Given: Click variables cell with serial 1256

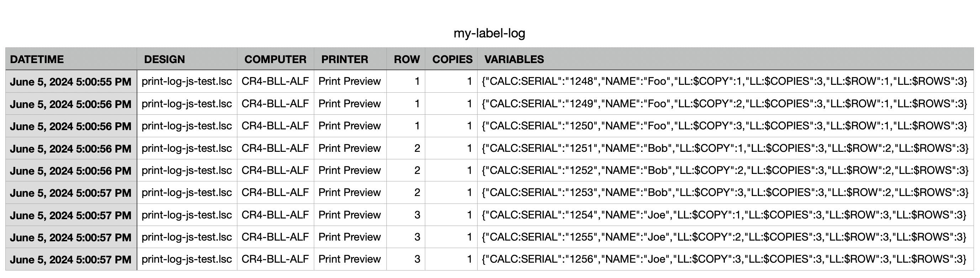Looking at the screenshot, I should [724, 259].
